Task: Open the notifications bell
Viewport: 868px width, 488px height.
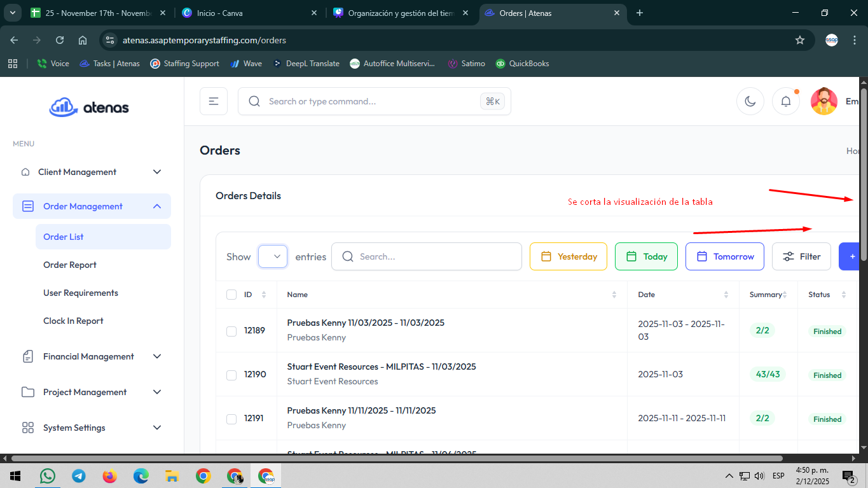Action: (785, 102)
